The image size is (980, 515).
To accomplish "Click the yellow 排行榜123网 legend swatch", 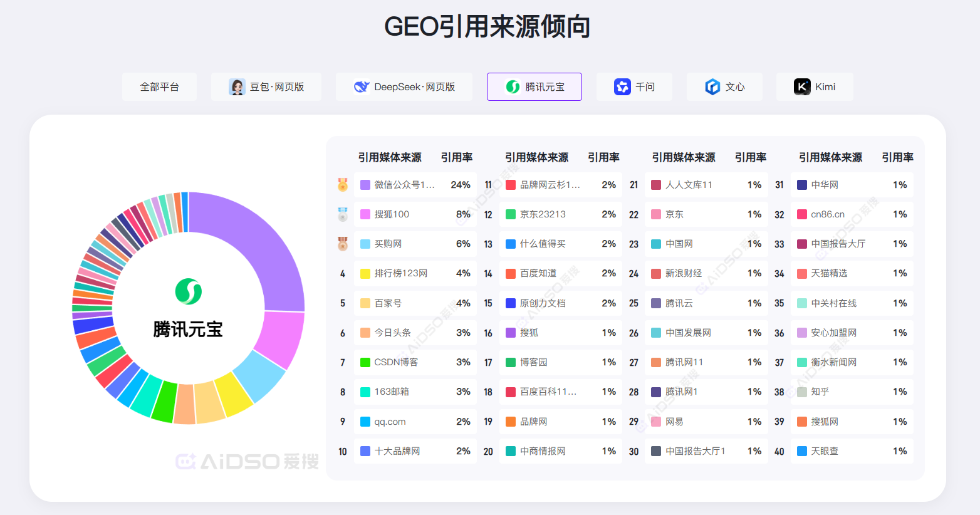I will click(x=365, y=274).
